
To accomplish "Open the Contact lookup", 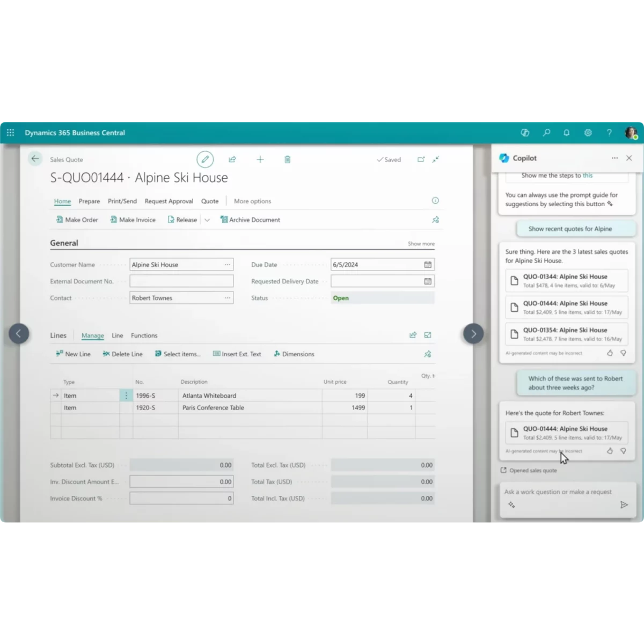I will (228, 298).
